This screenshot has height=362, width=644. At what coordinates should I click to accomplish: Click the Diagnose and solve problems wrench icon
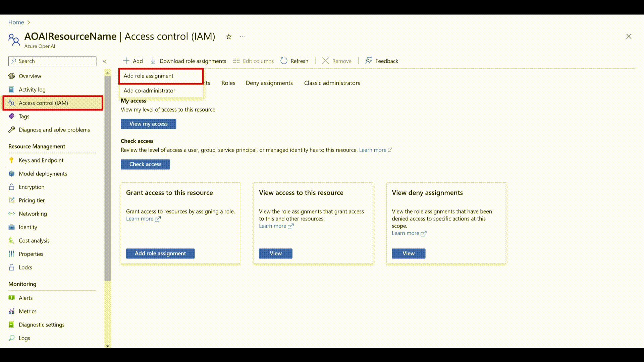click(x=12, y=130)
